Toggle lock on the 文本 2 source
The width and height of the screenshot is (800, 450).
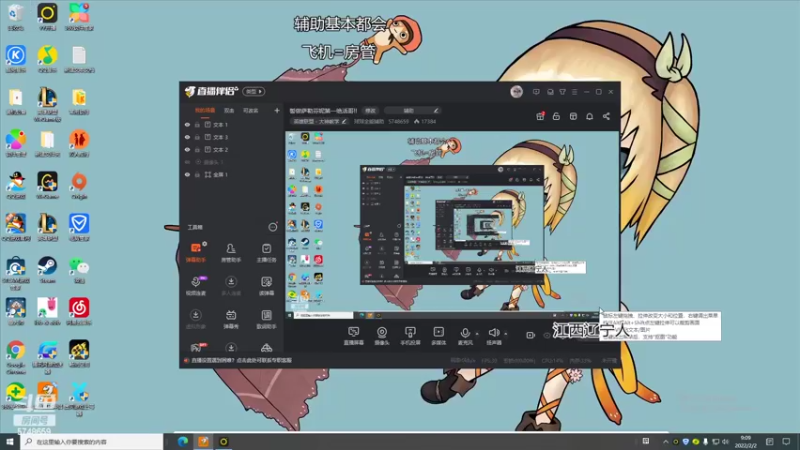197,149
